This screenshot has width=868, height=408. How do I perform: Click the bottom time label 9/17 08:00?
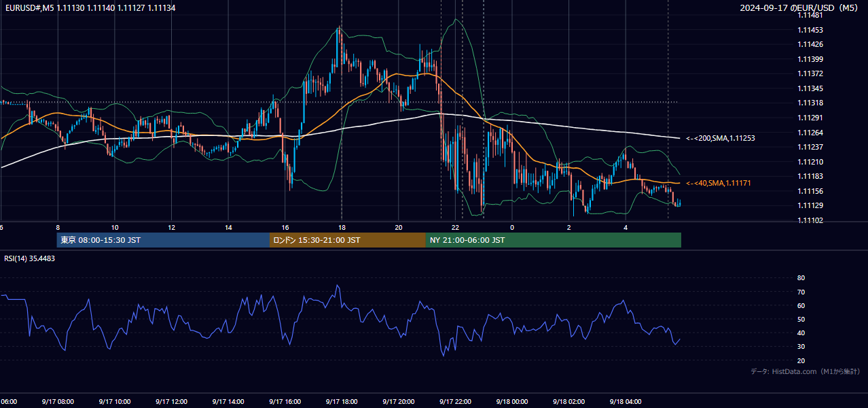click(x=58, y=402)
